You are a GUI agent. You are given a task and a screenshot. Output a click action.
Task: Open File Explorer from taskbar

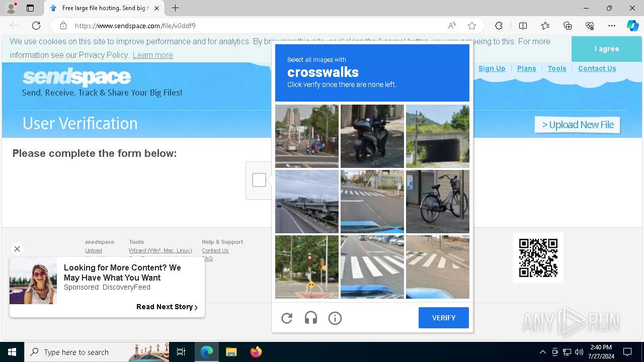point(231,352)
